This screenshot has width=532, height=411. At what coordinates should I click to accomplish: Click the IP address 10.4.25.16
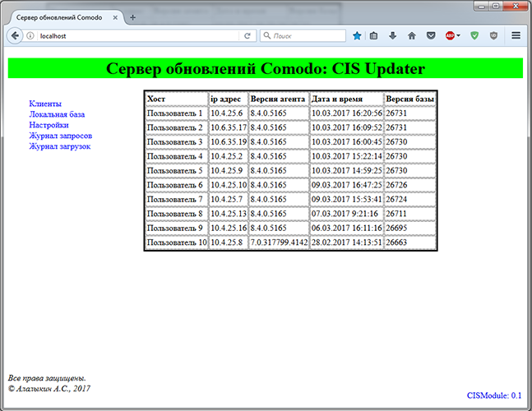[x=229, y=229]
